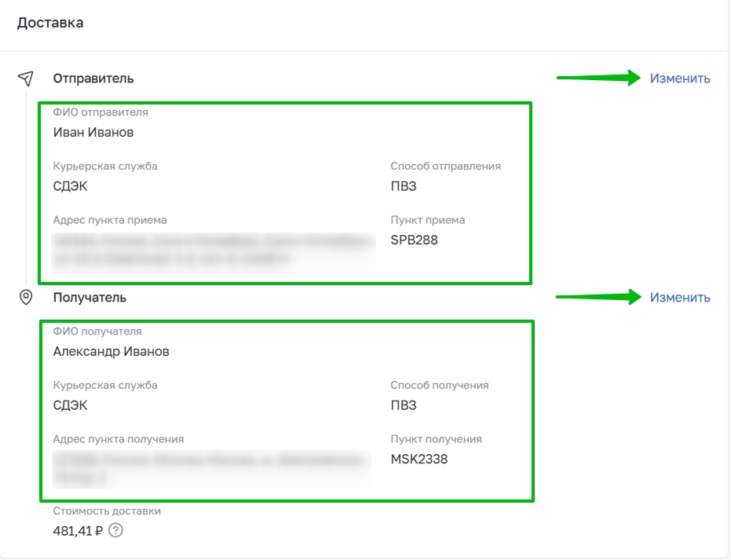Click the delivery cost question mark icon

115,530
